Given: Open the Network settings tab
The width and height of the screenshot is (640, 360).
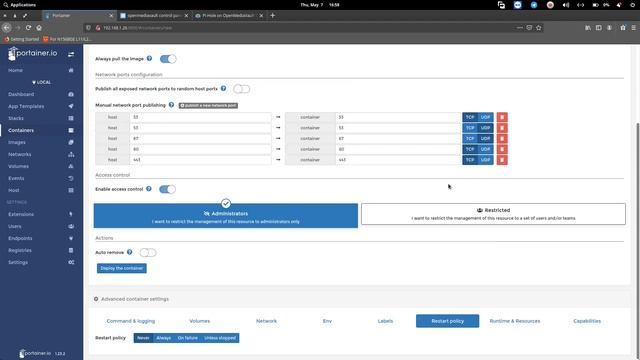Looking at the screenshot, I should (266, 321).
